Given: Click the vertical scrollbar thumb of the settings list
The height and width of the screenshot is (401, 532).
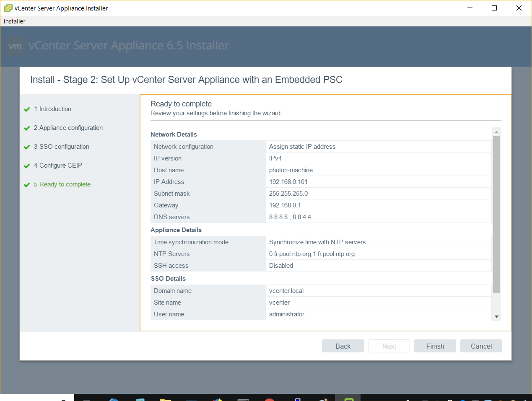Looking at the screenshot, I should [497, 215].
